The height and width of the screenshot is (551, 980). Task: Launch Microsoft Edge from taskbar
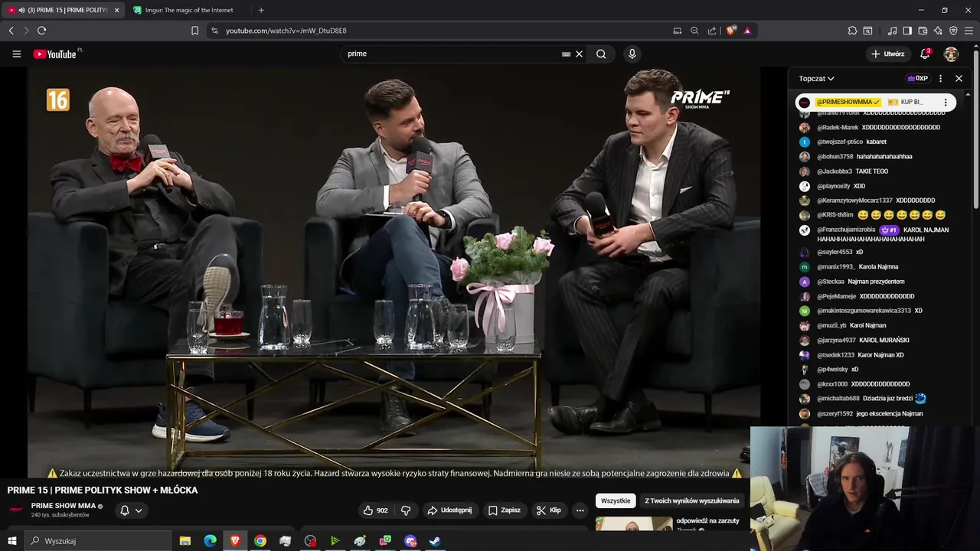210,541
